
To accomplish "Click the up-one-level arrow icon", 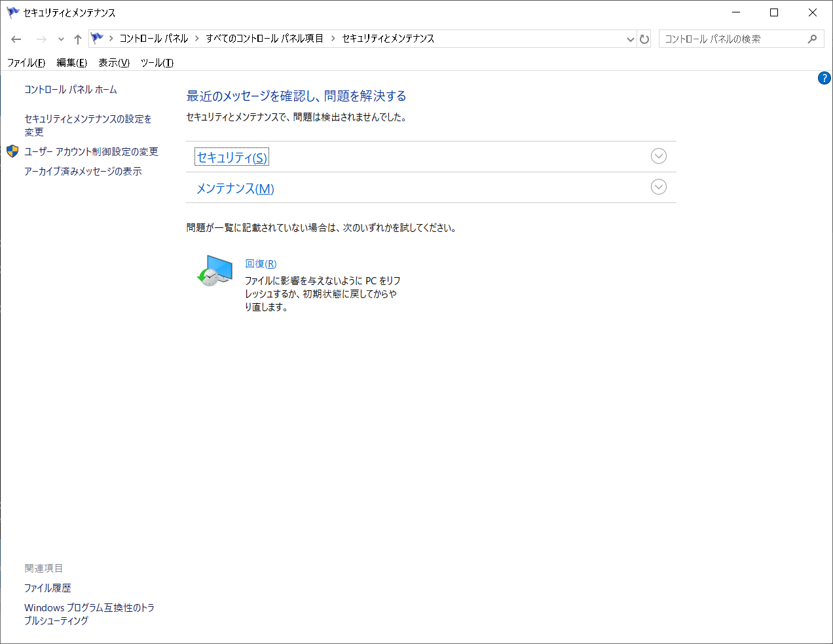I will point(77,39).
